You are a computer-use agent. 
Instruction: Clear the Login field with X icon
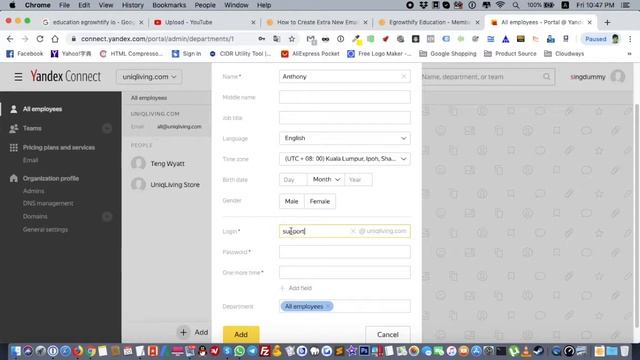(x=353, y=231)
